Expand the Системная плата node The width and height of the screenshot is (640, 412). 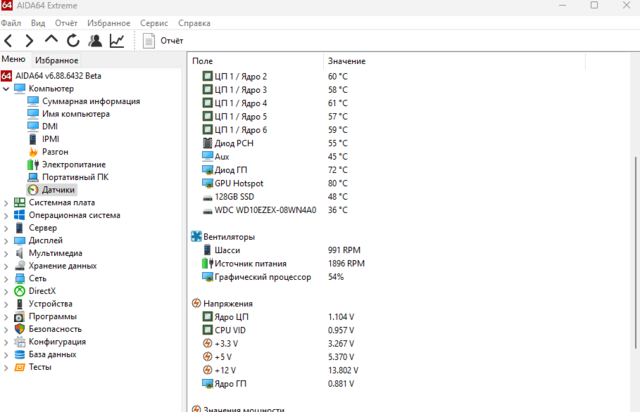point(7,202)
